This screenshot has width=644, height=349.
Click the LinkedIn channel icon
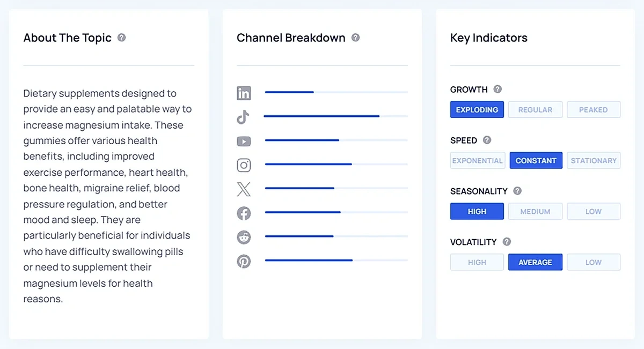click(x=244, y=93)
